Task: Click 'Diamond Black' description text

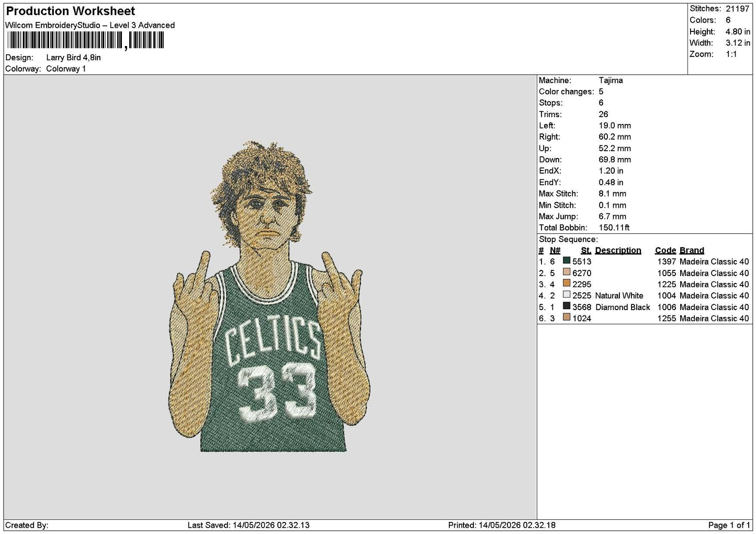Action: (x=623, y=307)
